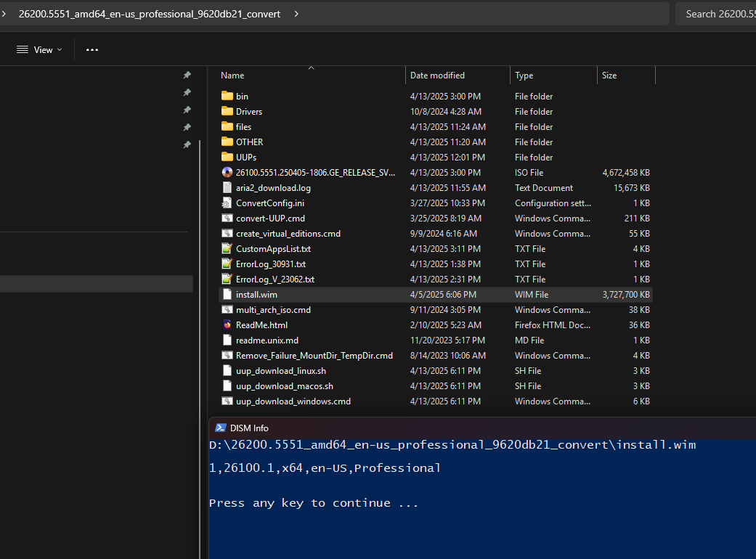Click the Search input field

(717, 14)
